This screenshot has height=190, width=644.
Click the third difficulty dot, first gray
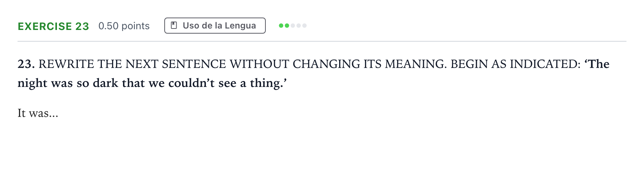293,26
